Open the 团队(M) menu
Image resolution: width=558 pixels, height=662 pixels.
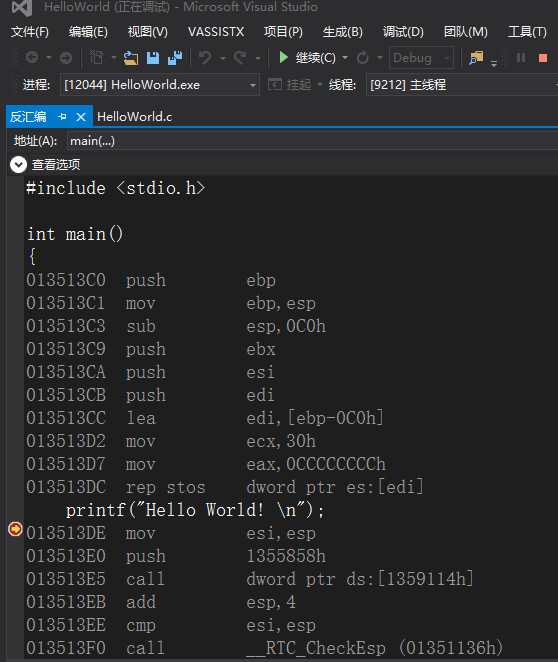coord(466,32)
